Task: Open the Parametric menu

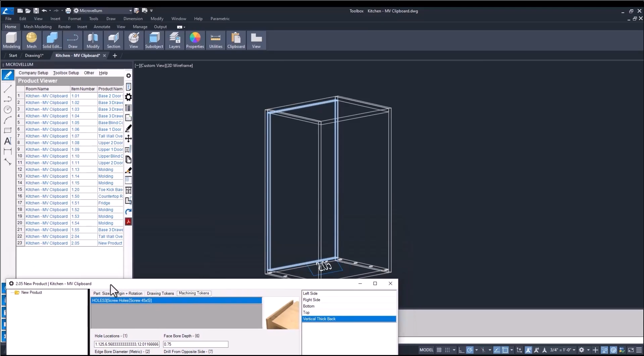Action: [x=220, y=19]
